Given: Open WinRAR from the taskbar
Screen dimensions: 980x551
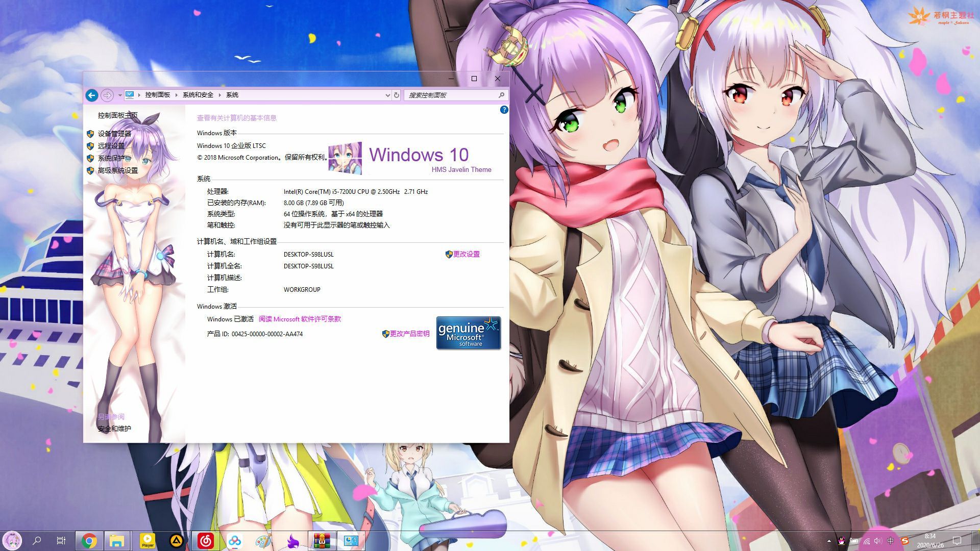Looking at the screenshot, I should [x=322, y=541].
